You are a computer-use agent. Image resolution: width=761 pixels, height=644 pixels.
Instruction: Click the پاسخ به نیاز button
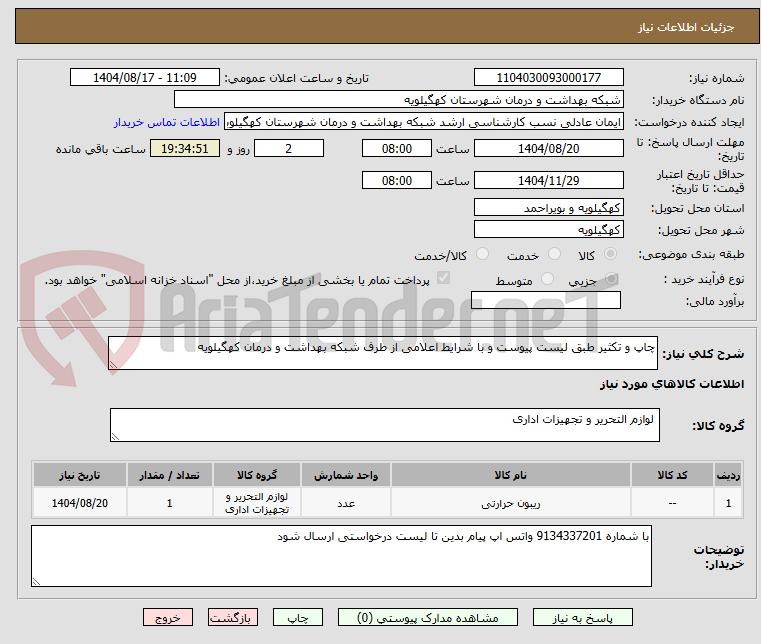[582, 618]
